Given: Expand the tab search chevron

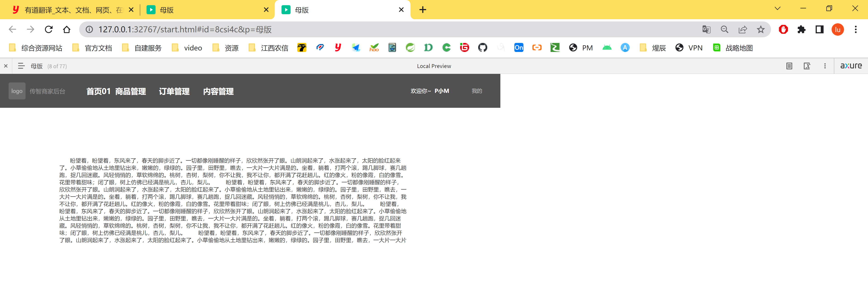Looking at the screenshot, I should click(x=777, y=8).
